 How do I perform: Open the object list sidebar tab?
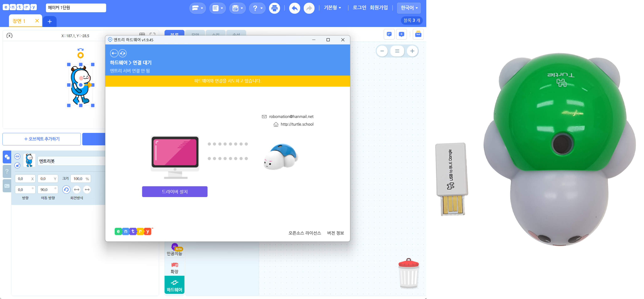coord(7,157)
